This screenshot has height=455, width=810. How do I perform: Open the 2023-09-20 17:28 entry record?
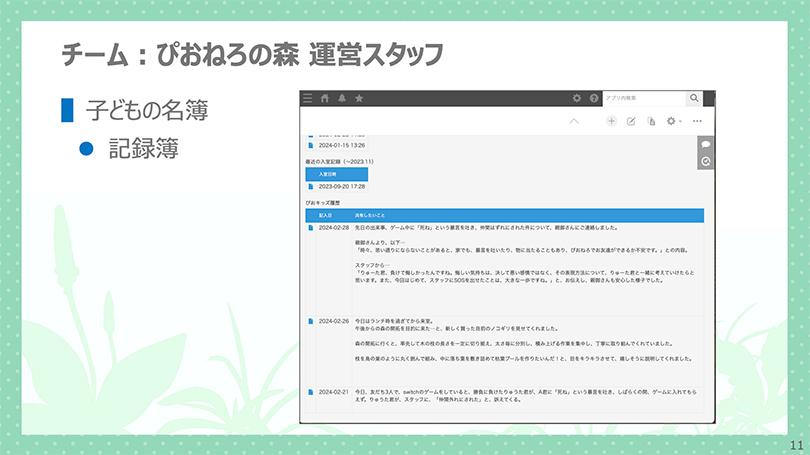tap(311, 186)
